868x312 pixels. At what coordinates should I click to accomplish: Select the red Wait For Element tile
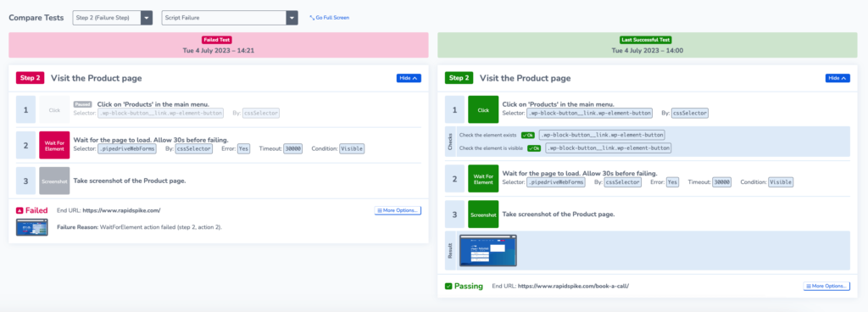coord(54,146)
